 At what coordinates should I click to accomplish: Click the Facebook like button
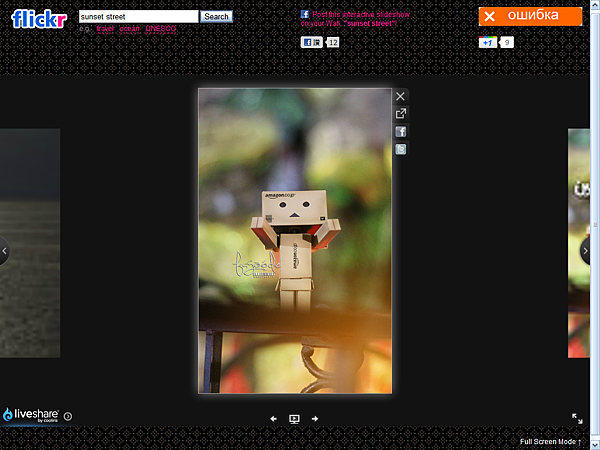311,42
